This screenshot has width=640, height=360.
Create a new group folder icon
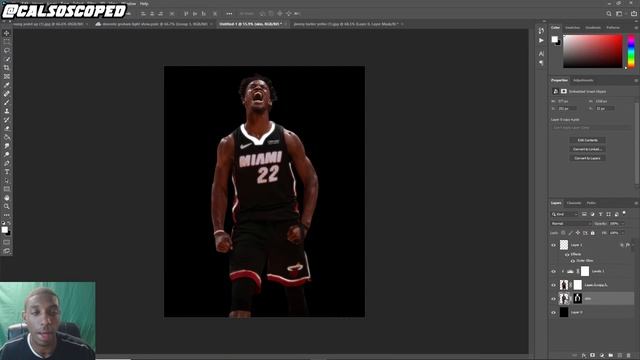pyautogui.click(x=611, y=356)
